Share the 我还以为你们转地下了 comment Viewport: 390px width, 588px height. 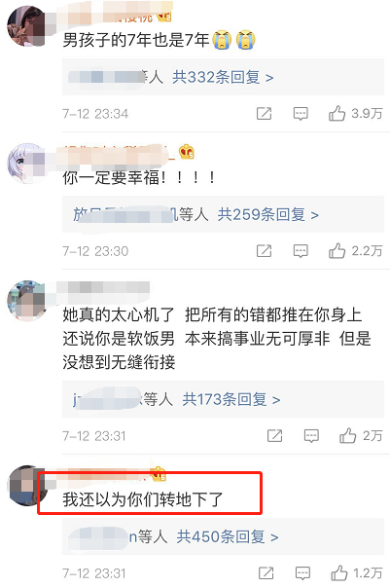(266, 573)
